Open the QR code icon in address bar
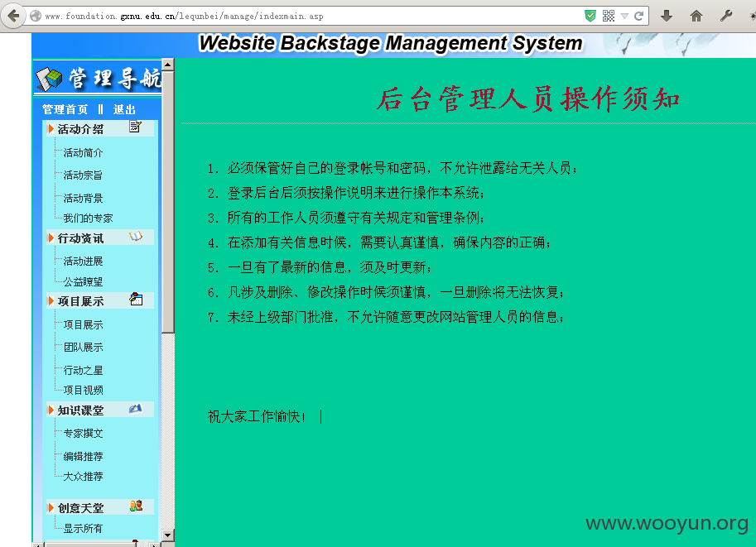 click(x=609, y=16)
